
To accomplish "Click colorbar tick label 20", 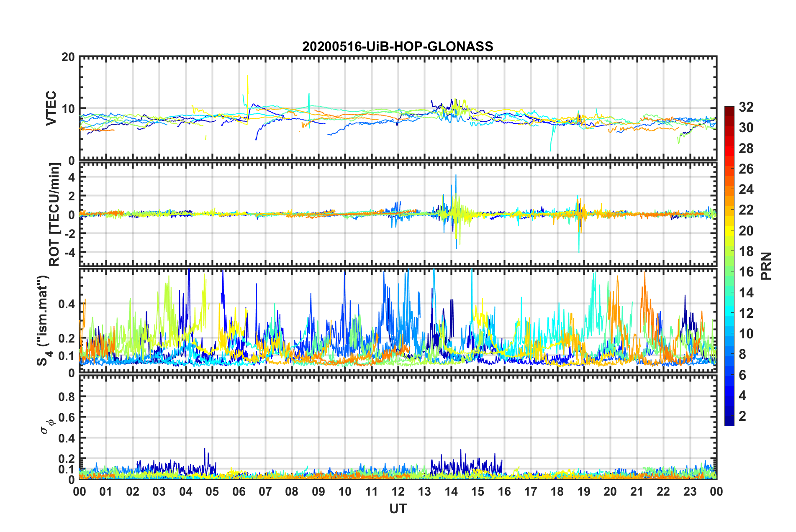I will 746,231.
